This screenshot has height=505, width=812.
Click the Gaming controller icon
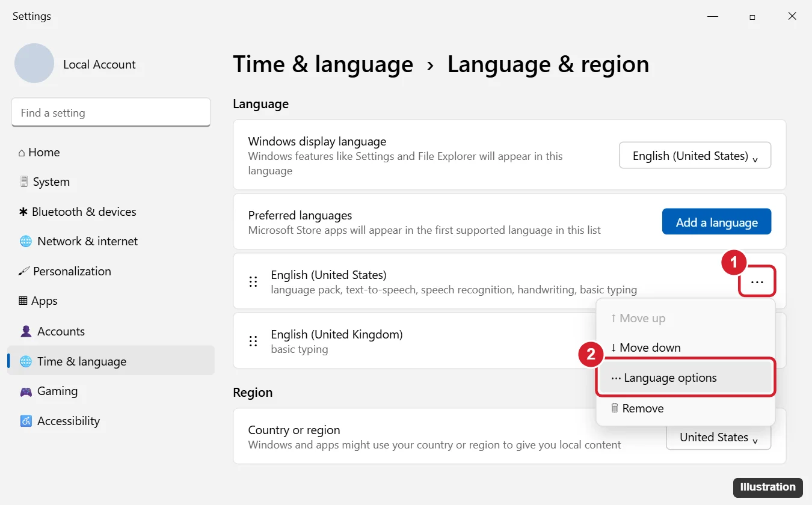click(x=26, y=391)
